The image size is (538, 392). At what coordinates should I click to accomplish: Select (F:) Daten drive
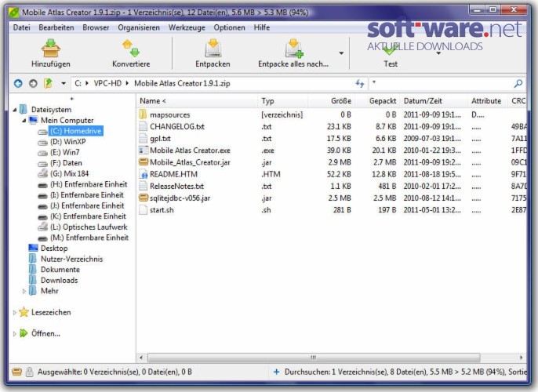(x=66, y=163)
